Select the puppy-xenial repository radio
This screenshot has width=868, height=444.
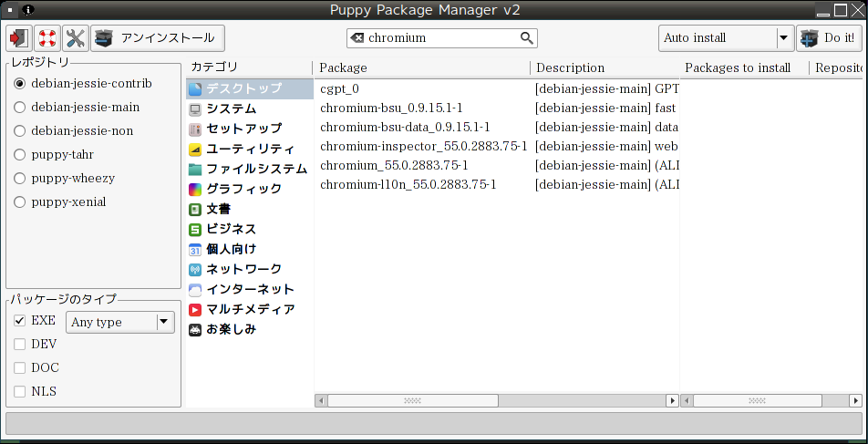tap(20, 202)
